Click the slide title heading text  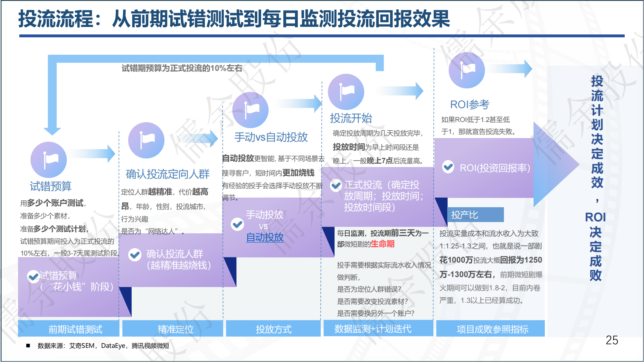pos(234,19)
